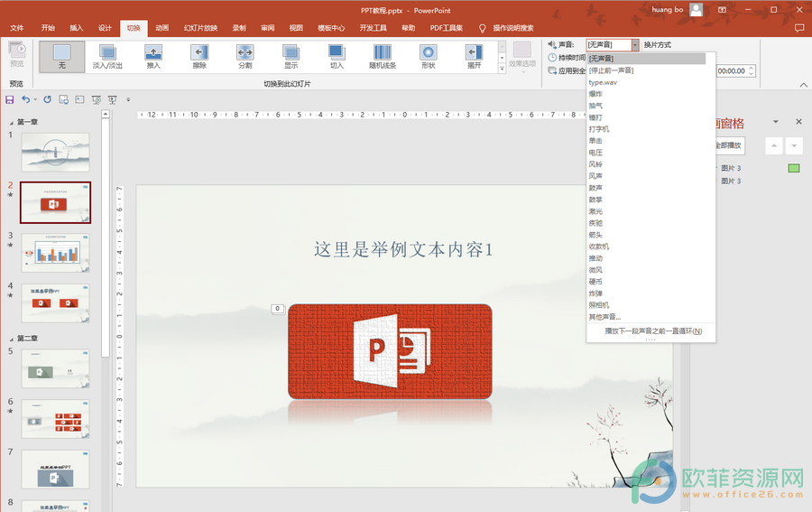Viewport: 812px width, 512px height.
Task: Click the 预览 preview button
Action: tap(16, 54)
